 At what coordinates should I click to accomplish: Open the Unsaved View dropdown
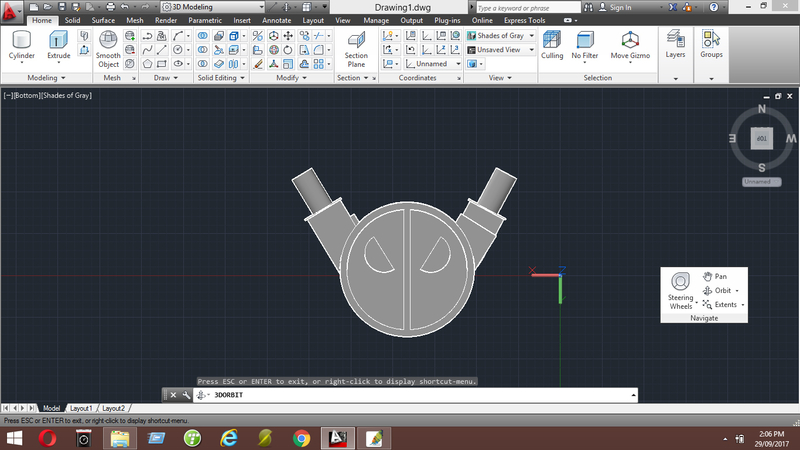pos(501,49)
